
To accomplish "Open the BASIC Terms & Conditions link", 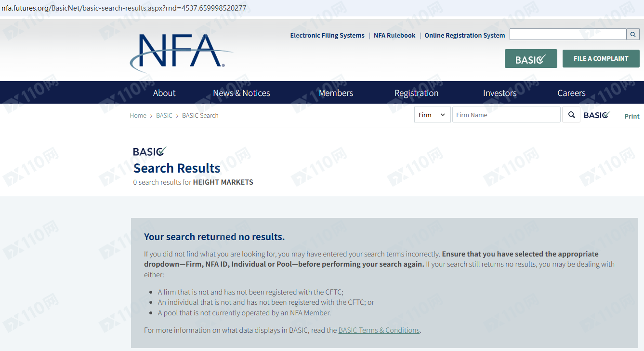I will pos(379,330).
